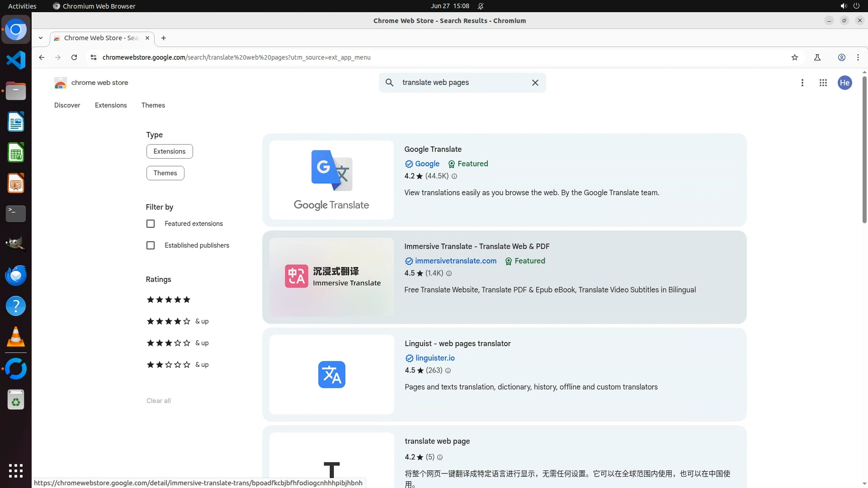Expand the tab search dropdown arrow
Image resolution: width=868 pixels, height=488 pixels.
point(41,38)
